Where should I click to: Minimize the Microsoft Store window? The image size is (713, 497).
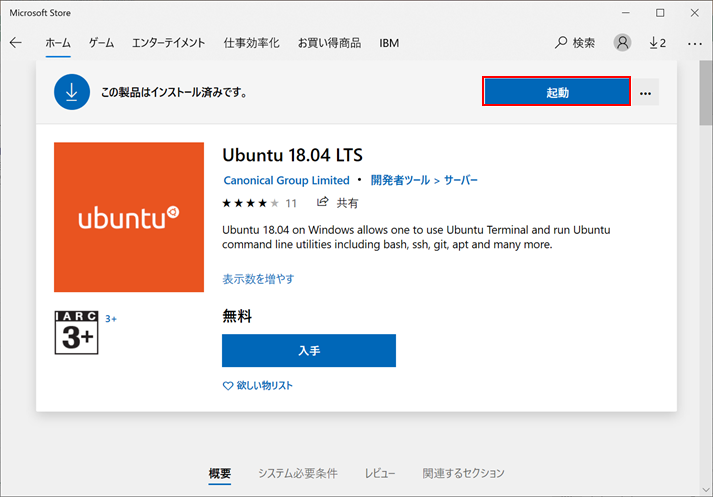click(626, 13)
